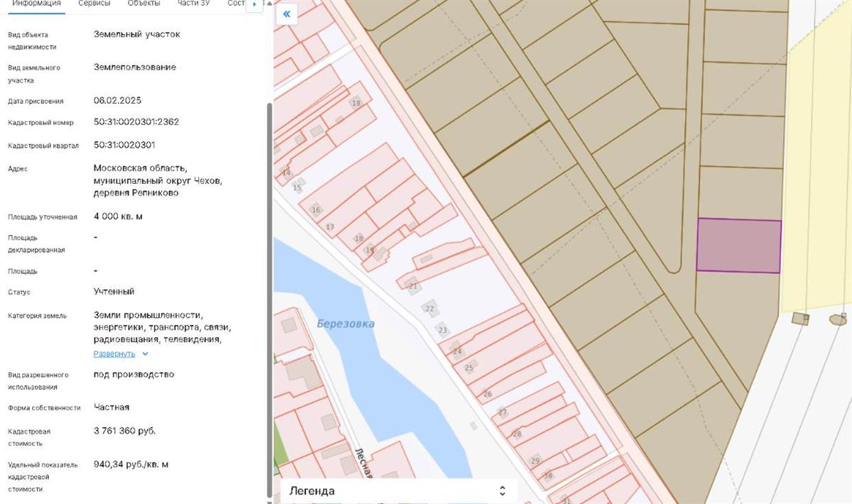Expand land category text via Развернуть
The image size is (852, 504).
(114, 354)
